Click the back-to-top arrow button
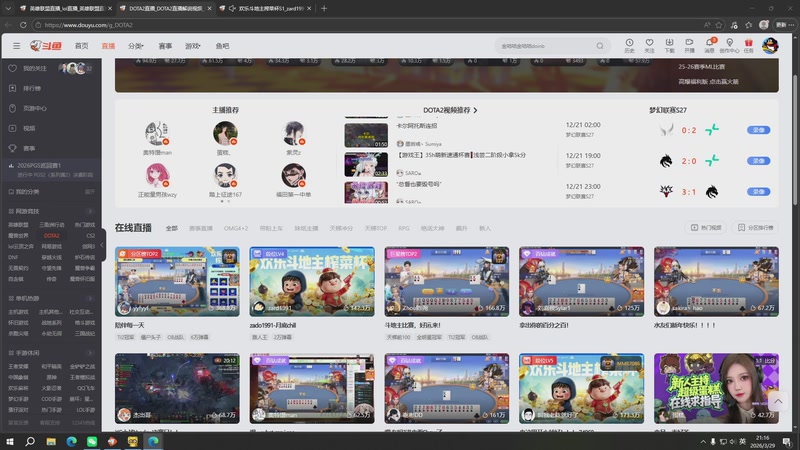 coord(778,402)
